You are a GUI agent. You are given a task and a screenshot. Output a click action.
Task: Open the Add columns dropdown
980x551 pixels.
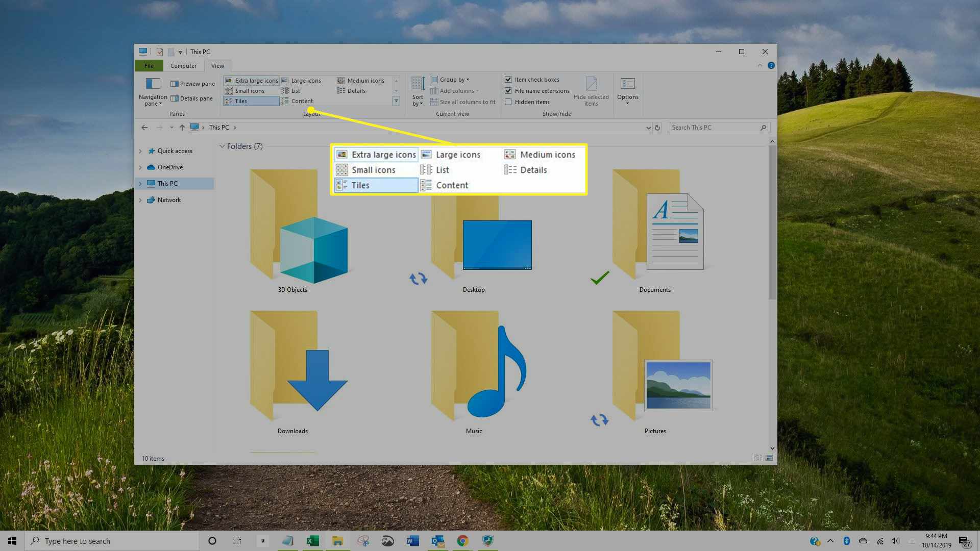click(x=454, y=91)
